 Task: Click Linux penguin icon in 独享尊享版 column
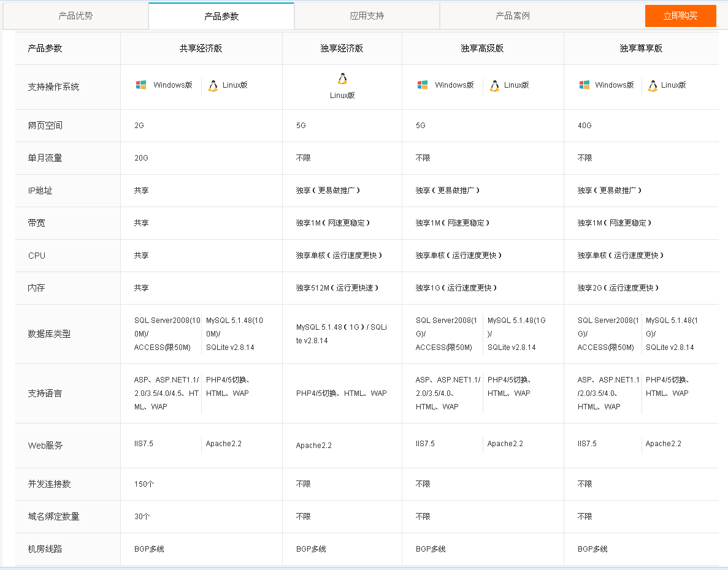[653, 86]
